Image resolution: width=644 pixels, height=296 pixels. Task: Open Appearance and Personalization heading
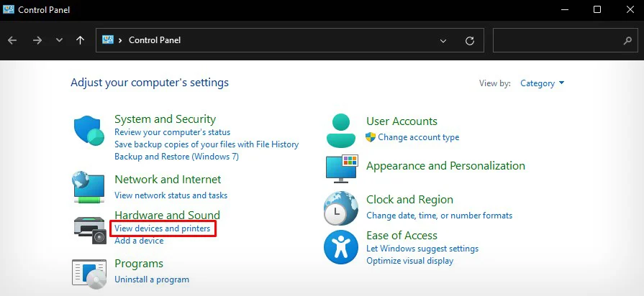(x=445, y=166)
